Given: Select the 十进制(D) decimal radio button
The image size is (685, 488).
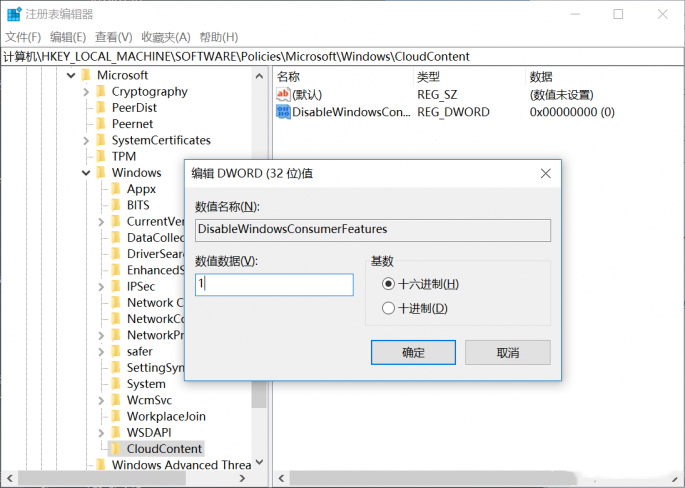Looking at the screenshot, I should (388, 308).
